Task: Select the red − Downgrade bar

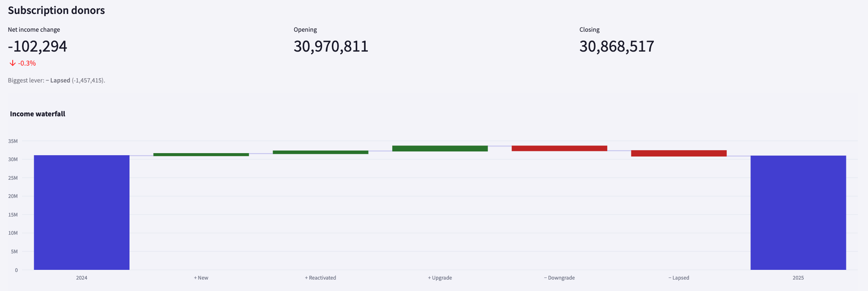Action: tap(559, 148)
